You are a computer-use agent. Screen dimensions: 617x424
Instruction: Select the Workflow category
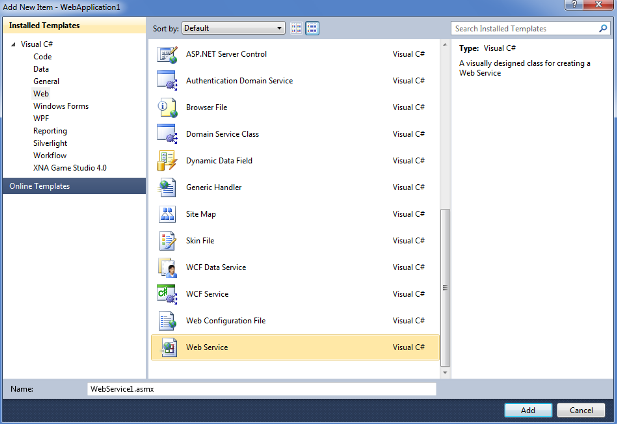pos(50,155)
